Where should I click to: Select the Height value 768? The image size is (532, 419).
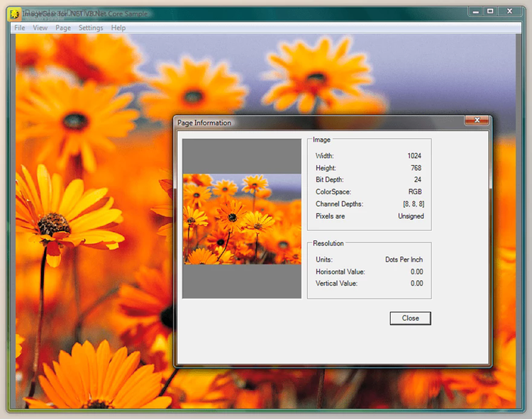(x=416, y=168)
